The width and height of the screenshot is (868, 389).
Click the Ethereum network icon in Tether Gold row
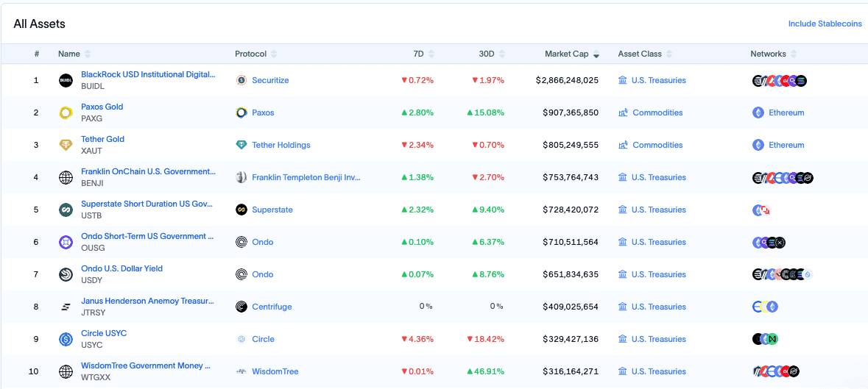click(758, 145)
